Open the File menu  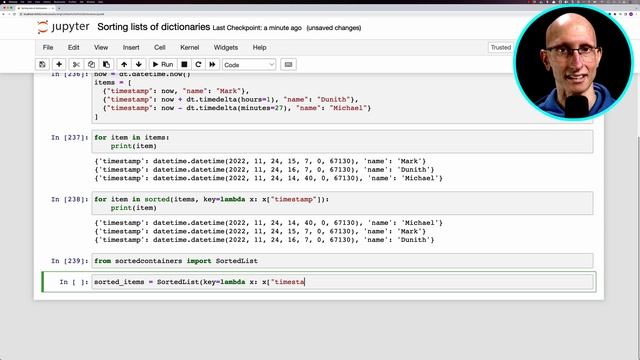(48, 47)
